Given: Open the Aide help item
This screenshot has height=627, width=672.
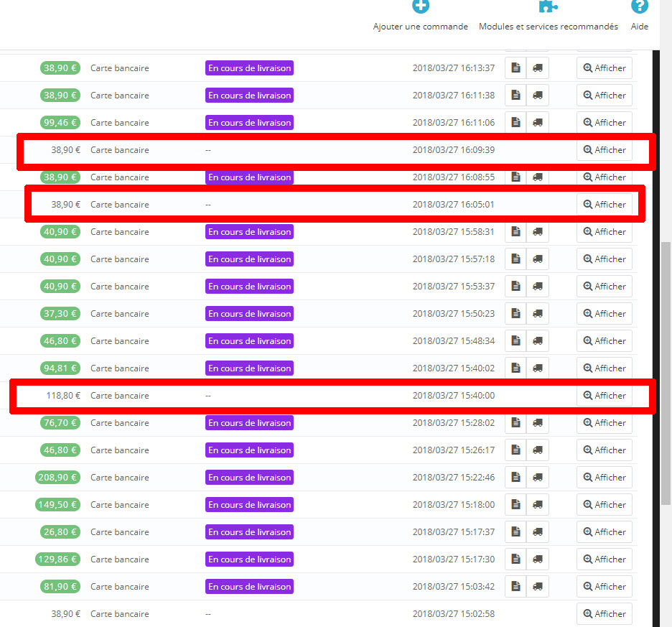Looking at the screenshot, I should pos(640,16).
